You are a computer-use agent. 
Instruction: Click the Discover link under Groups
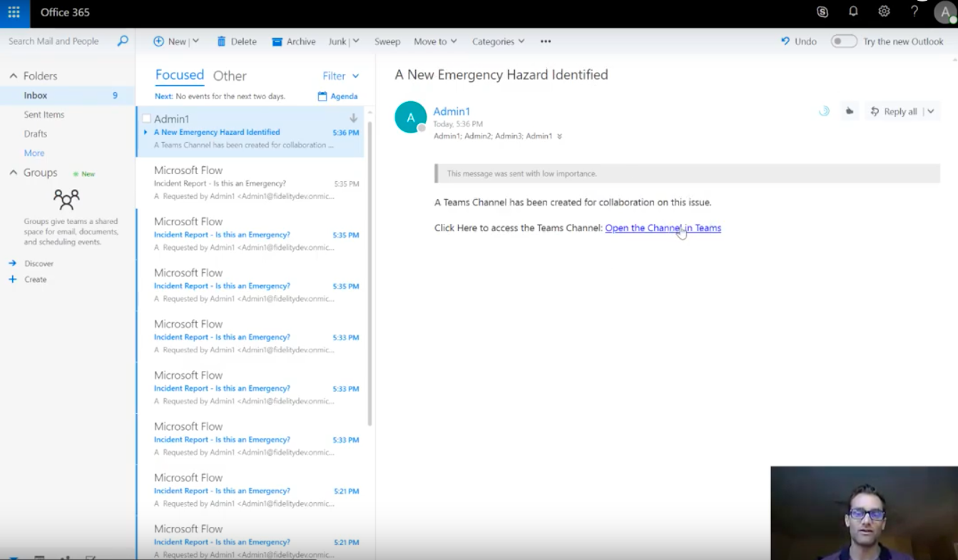pyautogui.click(x=39, y=263)
